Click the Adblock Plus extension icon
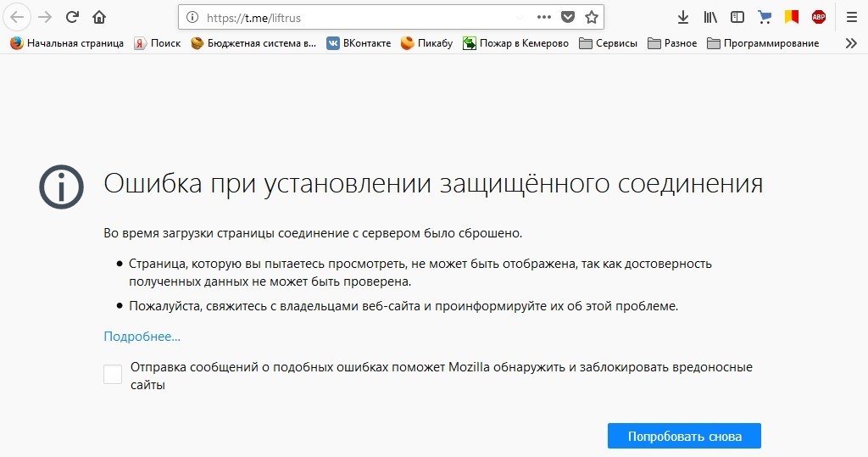This screenshot has width=868, height=457. tap(819, 17)
